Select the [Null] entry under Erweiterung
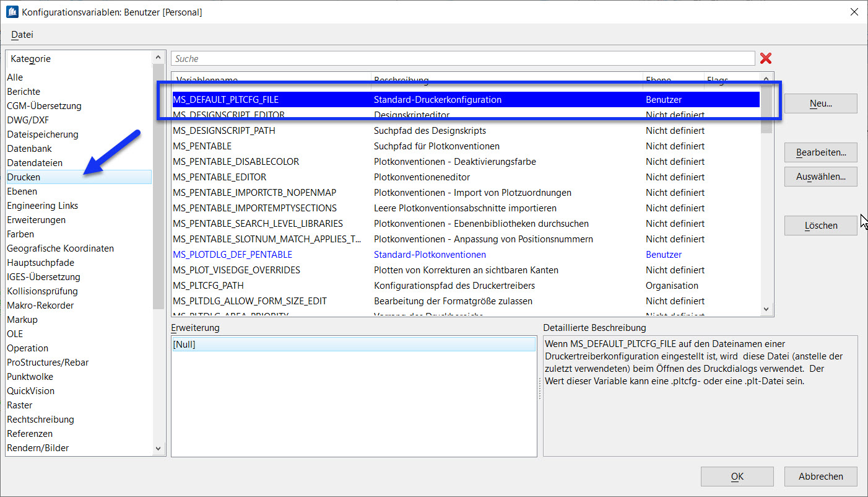Viewport: 868px width, 497px height. click(x=354, y=345)
